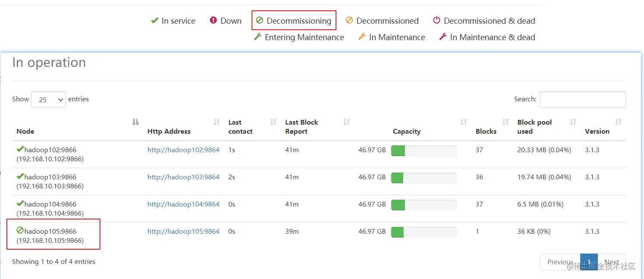Open the http://hadoop105:9864 link
644x279 pixels.
point(184,232)
